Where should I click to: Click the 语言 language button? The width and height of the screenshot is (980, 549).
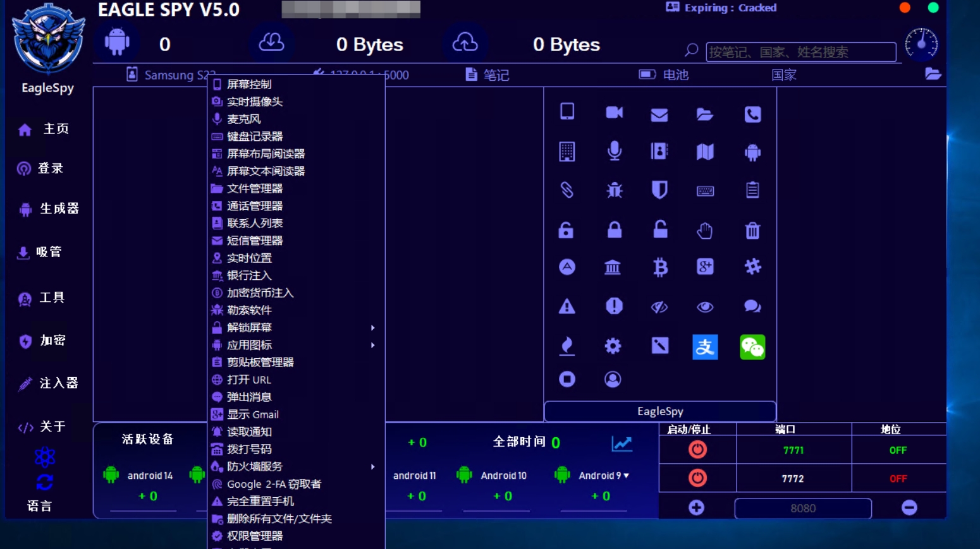pyautogui.click(x=39, y=506)
